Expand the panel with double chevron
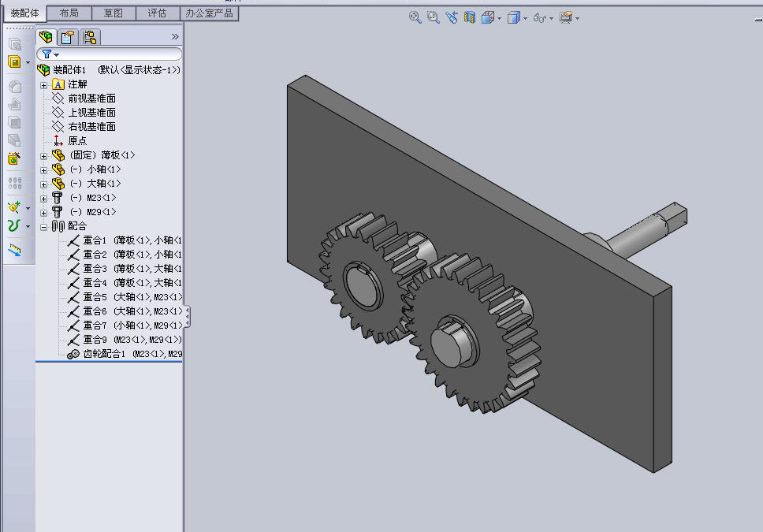Screen dimensions: 763x532 point(175,36)
